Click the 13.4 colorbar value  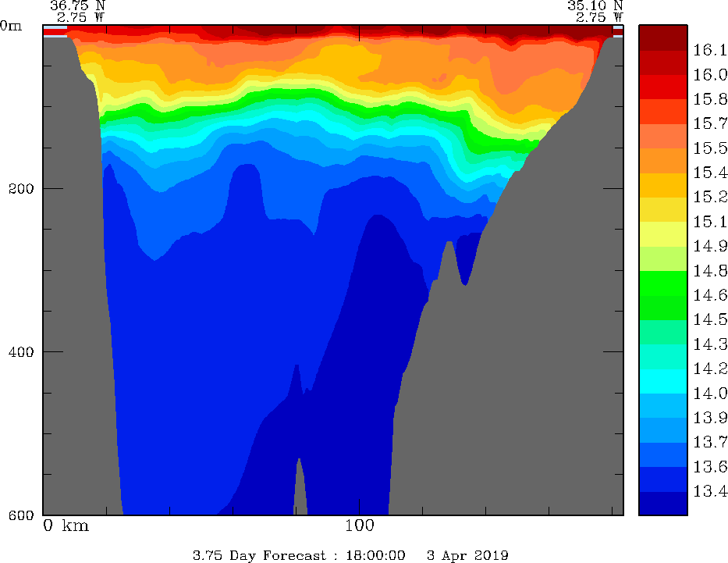point(710,491)
